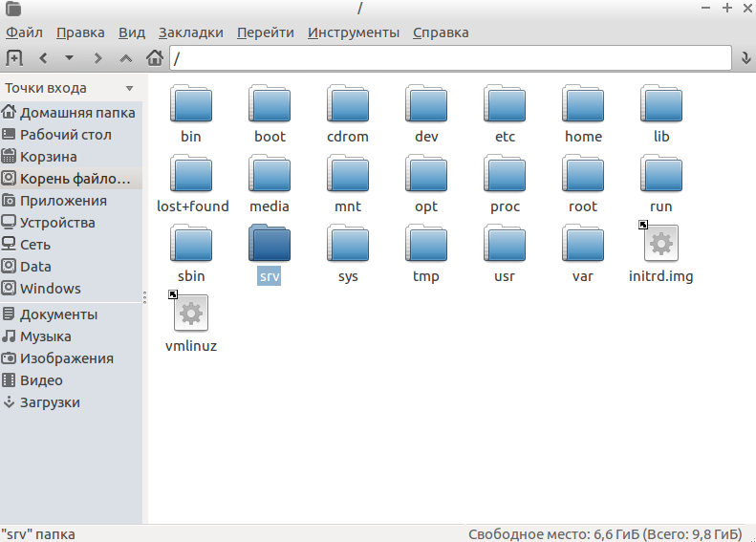Open the Перейти menu
This screenshot has height=542, width=756.
point(266,33)
